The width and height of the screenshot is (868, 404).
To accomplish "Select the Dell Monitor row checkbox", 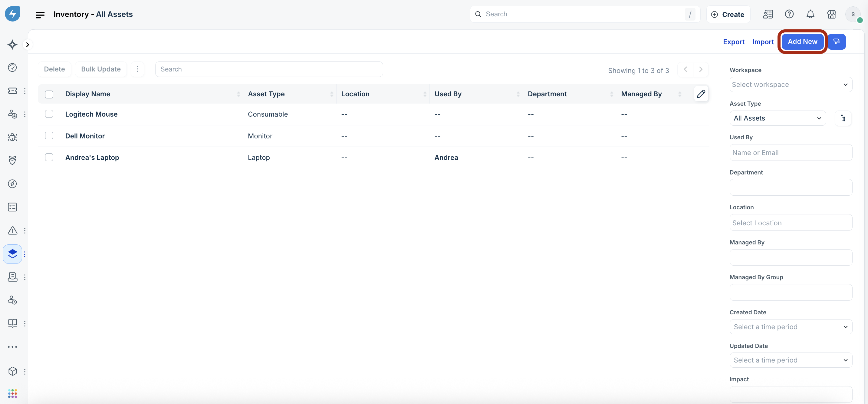I will pyautogui.click(x=49, y=136).
